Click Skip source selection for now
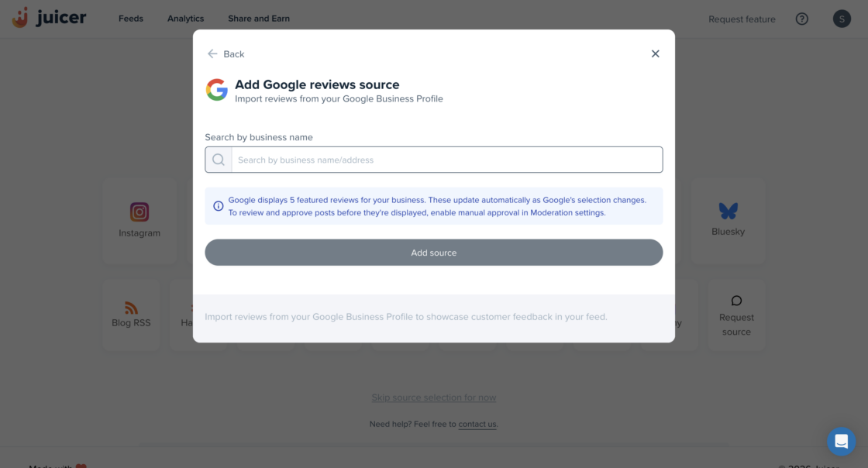868x468 pixels. click(x=433, y=397)
